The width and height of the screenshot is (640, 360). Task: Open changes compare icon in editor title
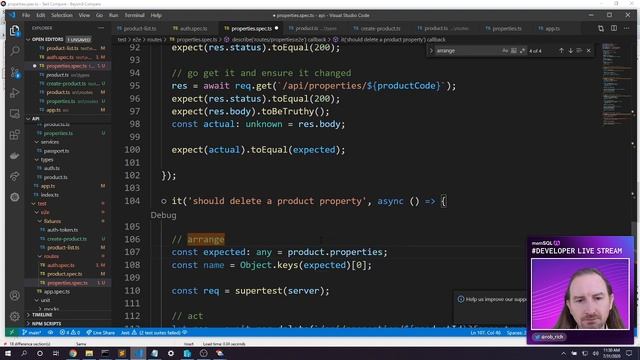601,29
